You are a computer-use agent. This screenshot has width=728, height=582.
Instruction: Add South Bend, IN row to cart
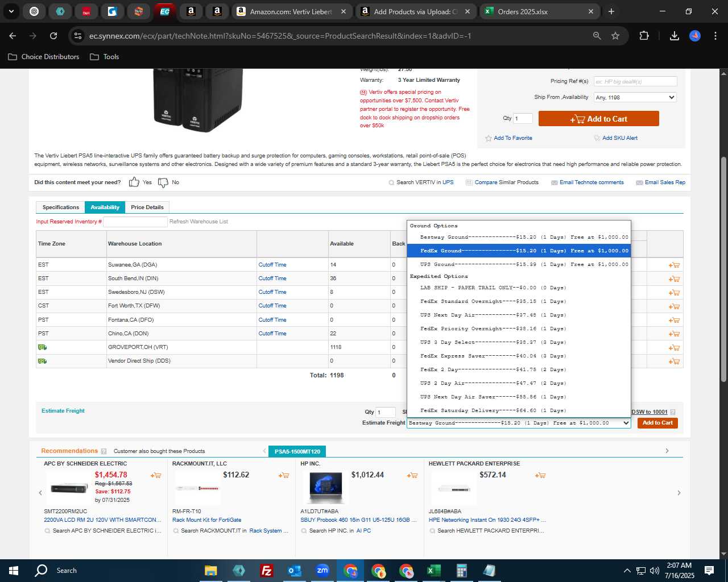pos(674,278)
